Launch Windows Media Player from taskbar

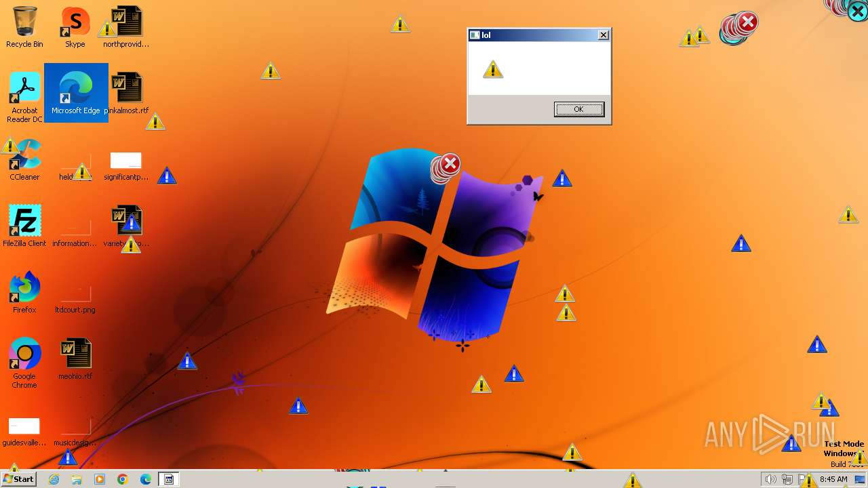click(100, 479)
